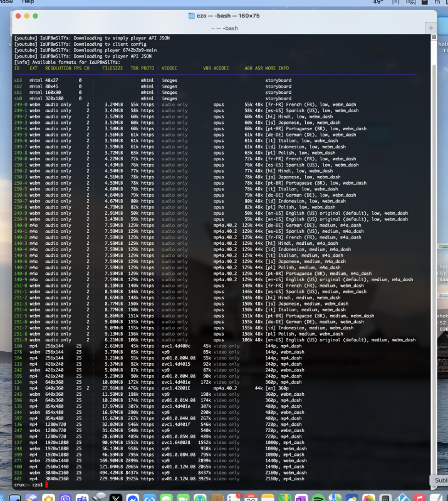The image size is (448, 501).
Task: Open a new terminal tab with plus button
Action: 430,28
